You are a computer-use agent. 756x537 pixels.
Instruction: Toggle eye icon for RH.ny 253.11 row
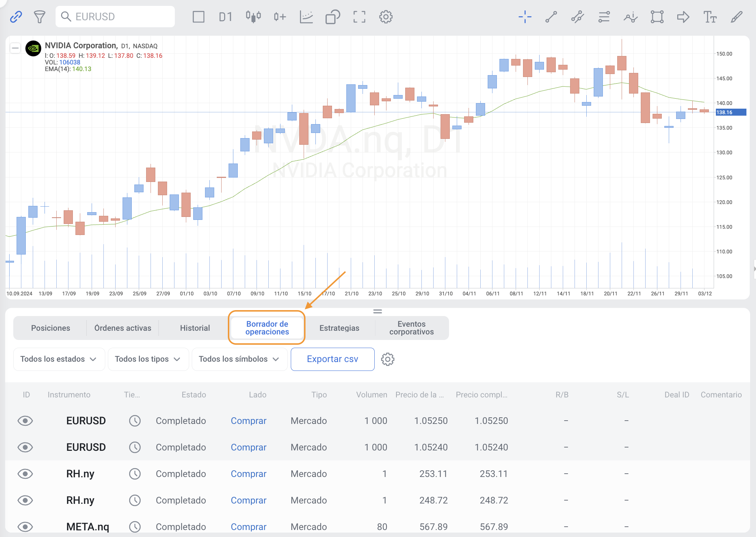coord(25,474)
